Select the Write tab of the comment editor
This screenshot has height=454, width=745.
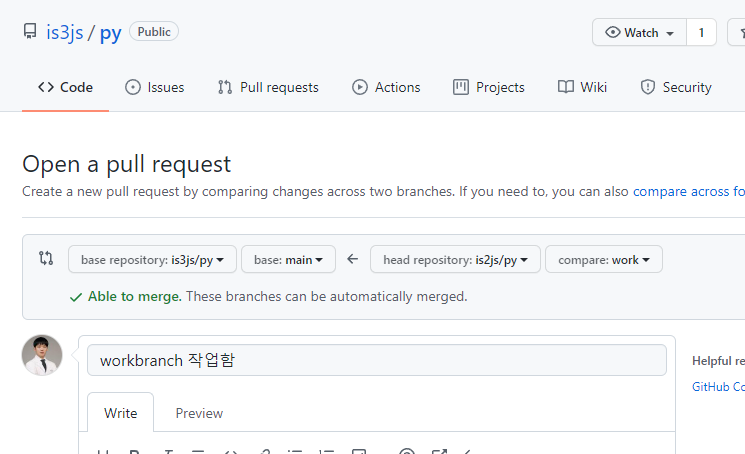(121, 413)
